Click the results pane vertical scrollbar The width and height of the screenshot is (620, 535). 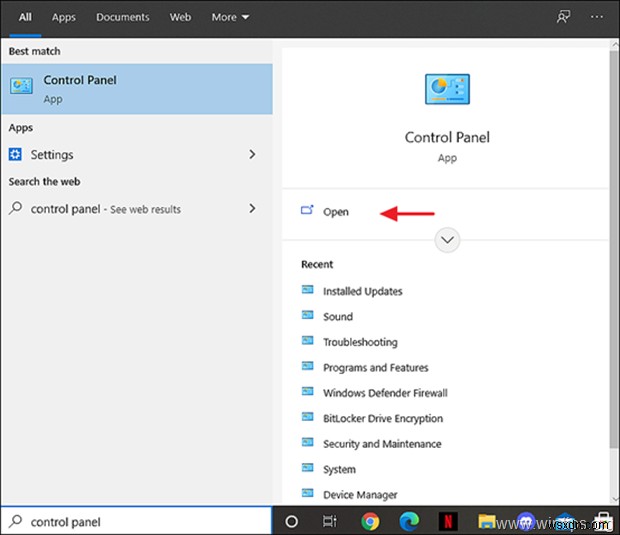click(614, 249)
